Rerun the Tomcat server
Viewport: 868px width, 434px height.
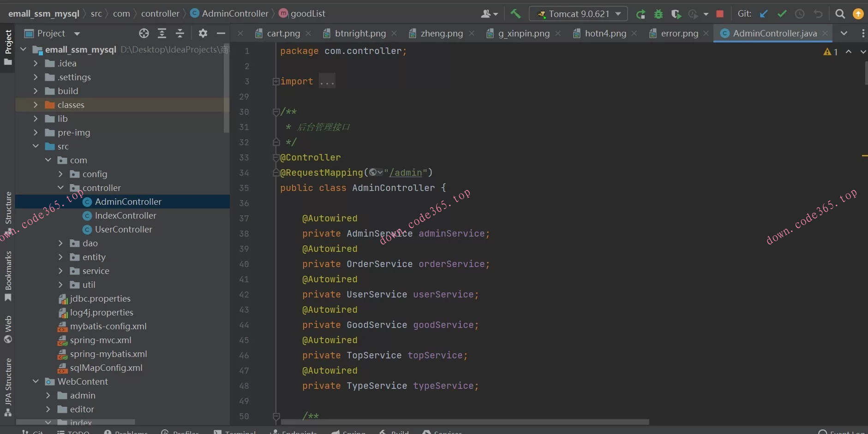pyautogui.click(x=641, y=14)
